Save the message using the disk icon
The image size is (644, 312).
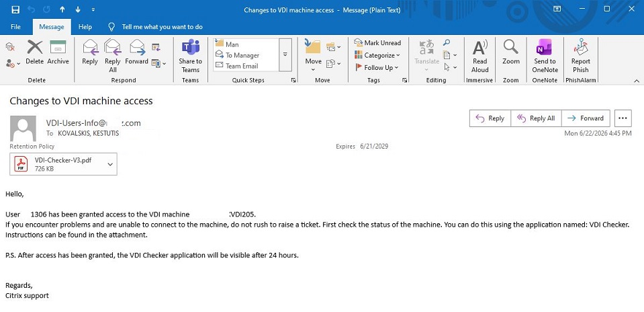coord(15,9)
